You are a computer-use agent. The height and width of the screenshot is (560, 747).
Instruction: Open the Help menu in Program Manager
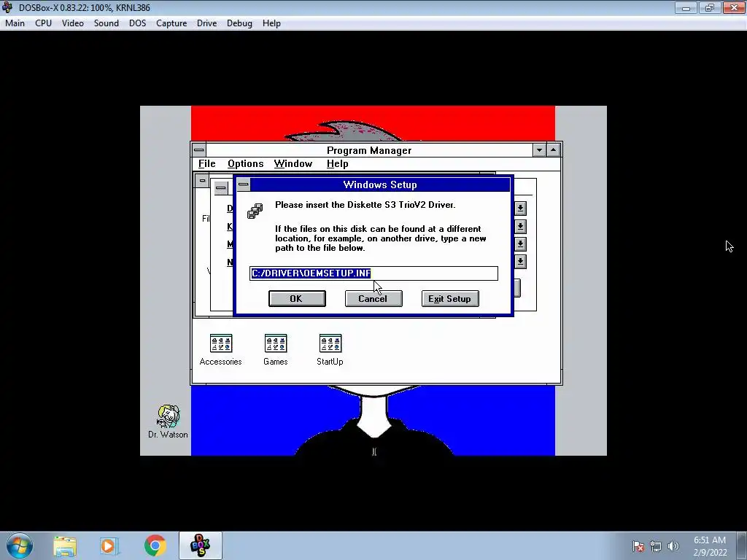(x=337, y=164)
